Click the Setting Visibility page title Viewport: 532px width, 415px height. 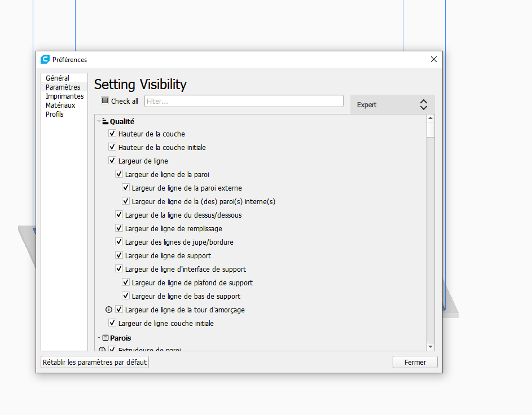[x=140, y=84]
